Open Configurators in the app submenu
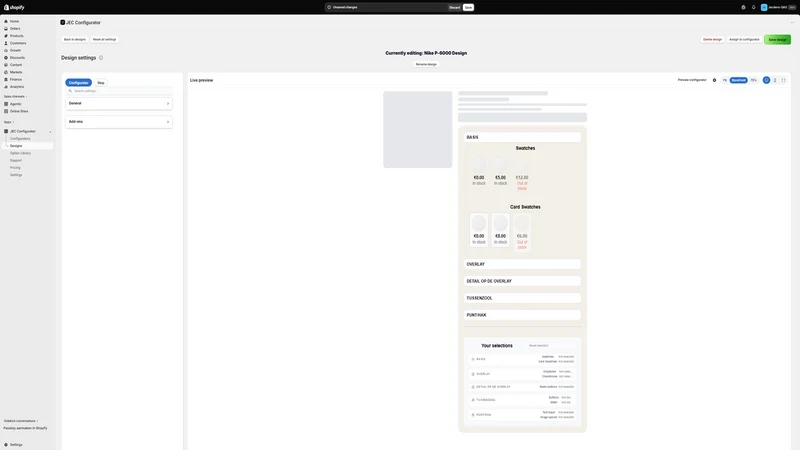This screenshot has height=450, width=800. pyautogui.click(x=20, y=139)
